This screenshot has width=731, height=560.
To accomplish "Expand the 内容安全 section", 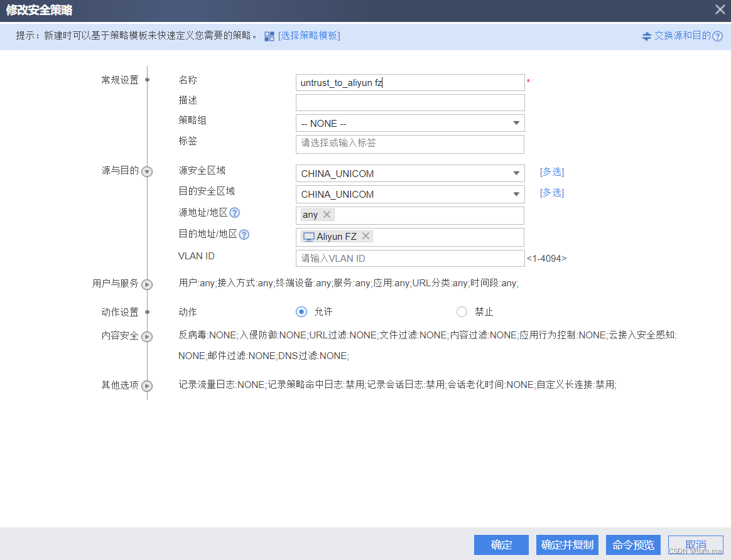I will pos(147,337).
